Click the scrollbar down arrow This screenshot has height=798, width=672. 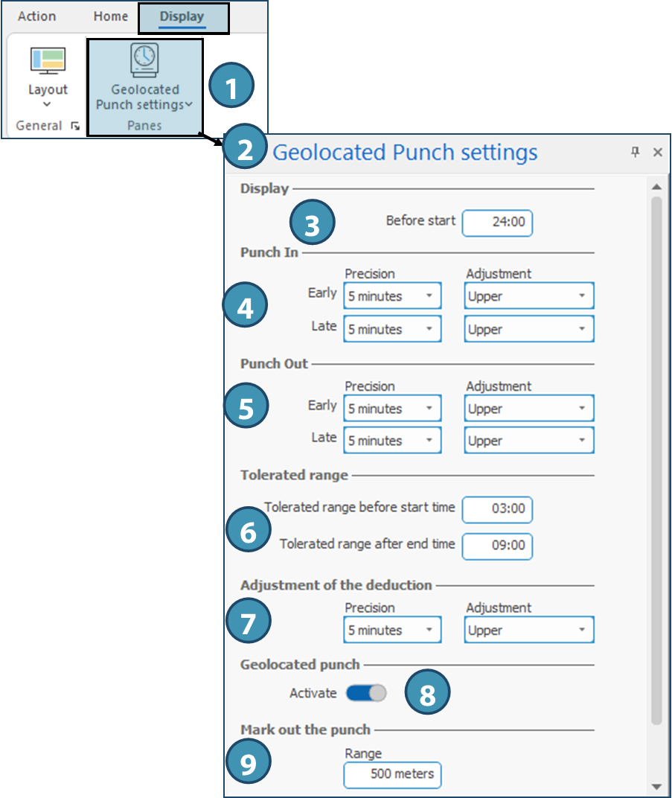pyautogui.click(x=656, y=787)
